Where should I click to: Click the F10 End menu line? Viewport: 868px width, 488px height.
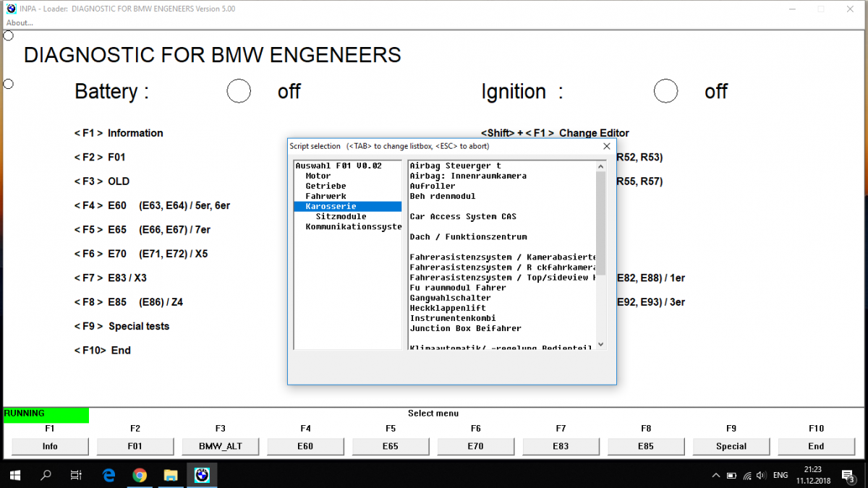(103, 350)
